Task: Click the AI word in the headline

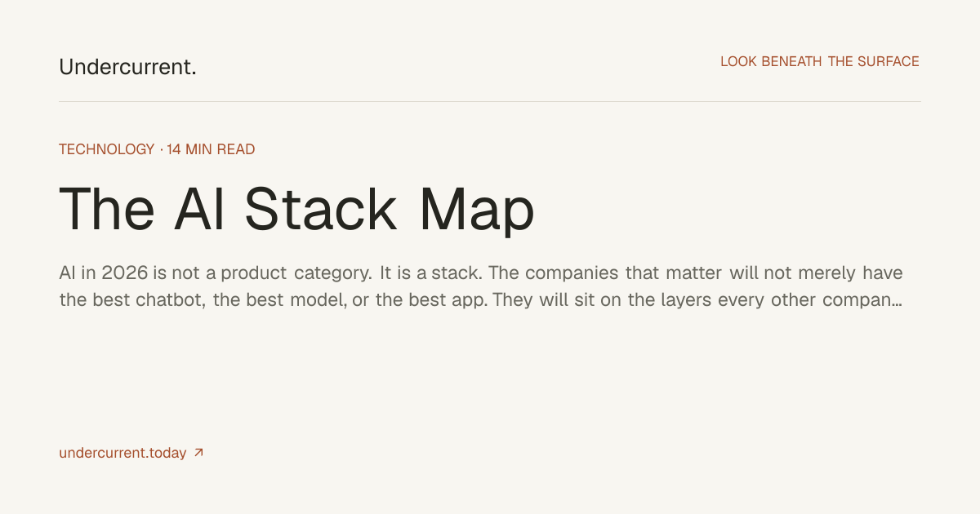Action: tap(198, 209)
